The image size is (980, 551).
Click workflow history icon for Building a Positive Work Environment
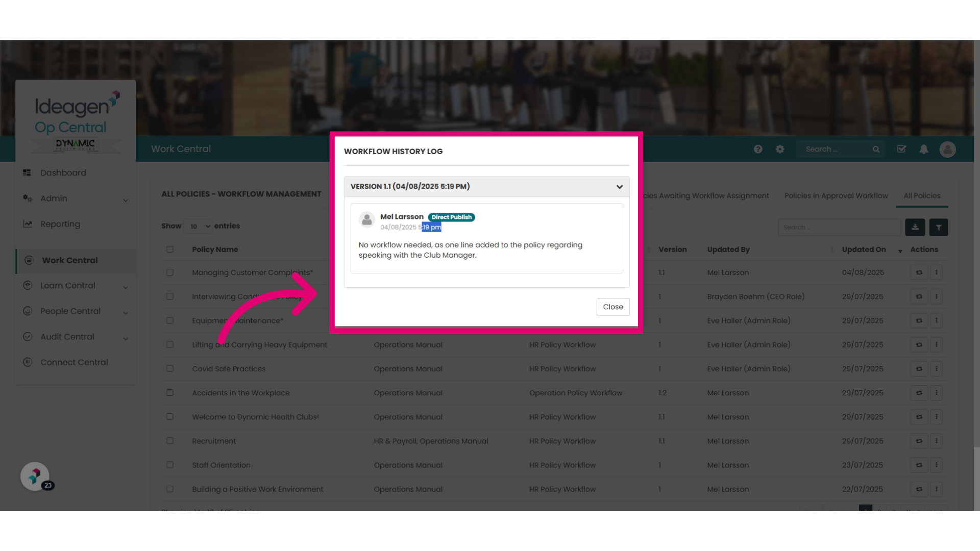tap(919, 489)
